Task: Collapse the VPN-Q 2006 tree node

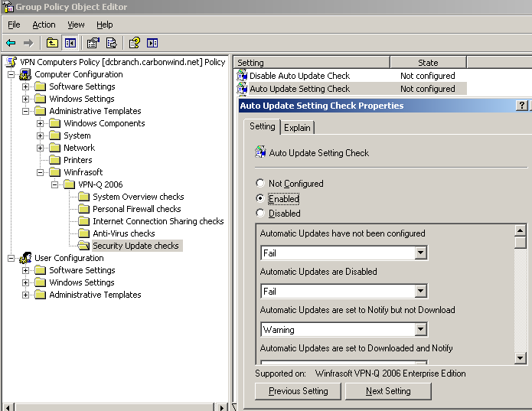Action: point(54,184)
